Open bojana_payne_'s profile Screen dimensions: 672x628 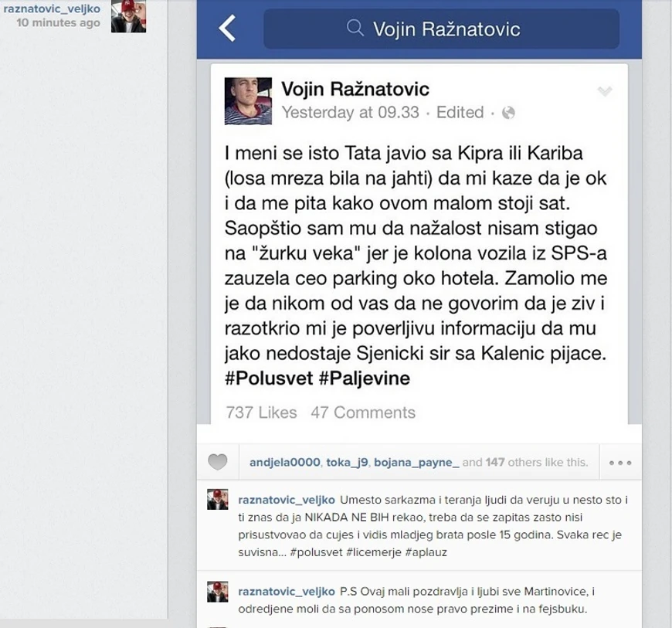click(x=416, y=462)
